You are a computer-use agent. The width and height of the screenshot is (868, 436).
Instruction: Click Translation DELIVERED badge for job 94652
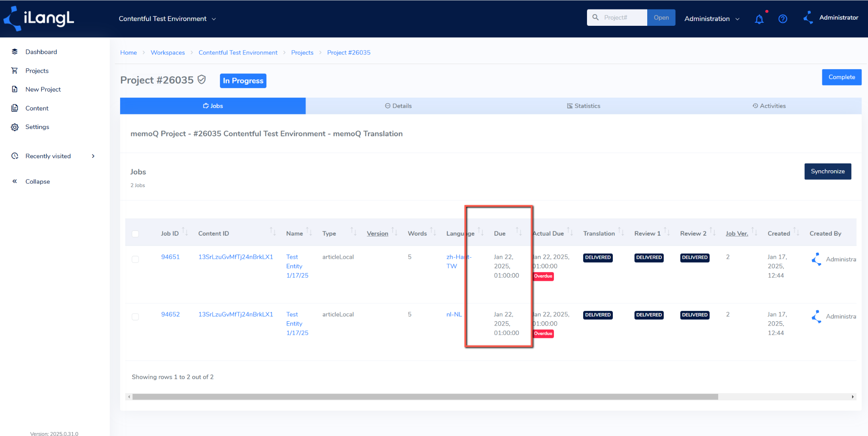pyautogui.click(x=598, y=315)
